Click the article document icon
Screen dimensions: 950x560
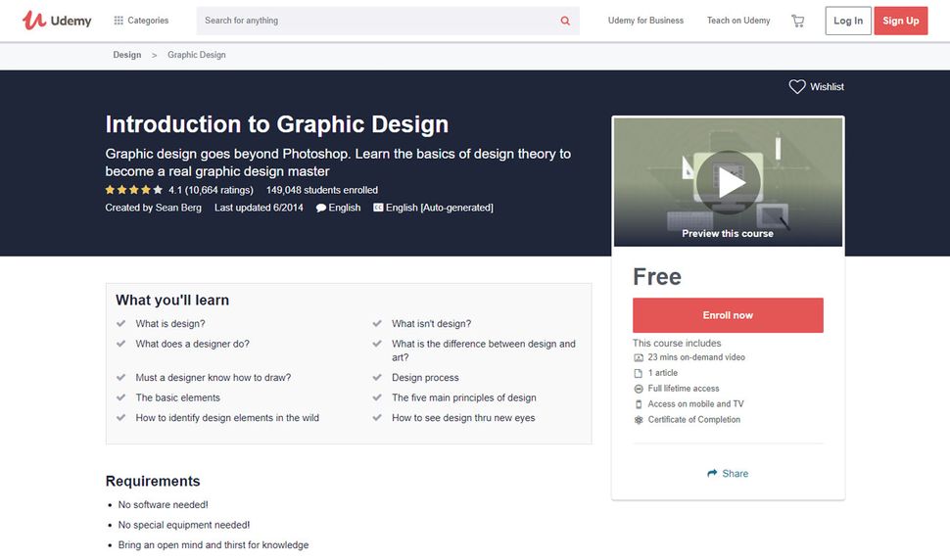pyautogui.click(x=638, y=374)
